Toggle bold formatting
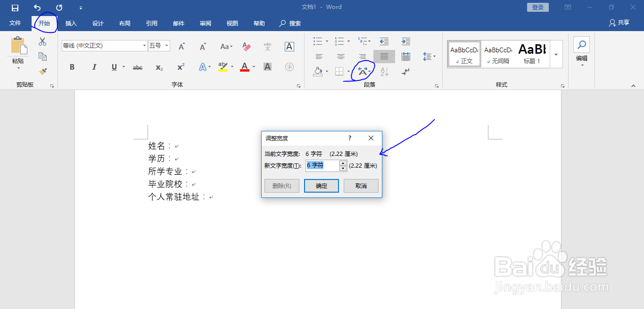This screenshot has width=644, height=309. (x=72, y=67)
